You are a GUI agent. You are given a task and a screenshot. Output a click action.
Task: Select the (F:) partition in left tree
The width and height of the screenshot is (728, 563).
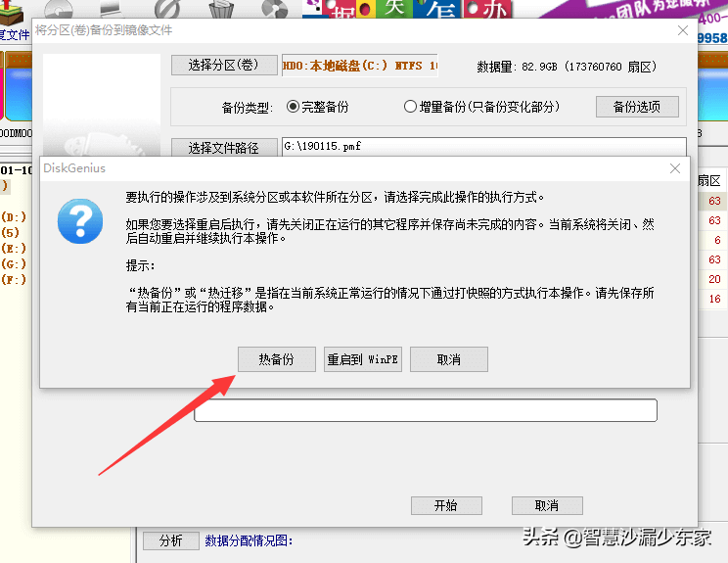(14, 280)
